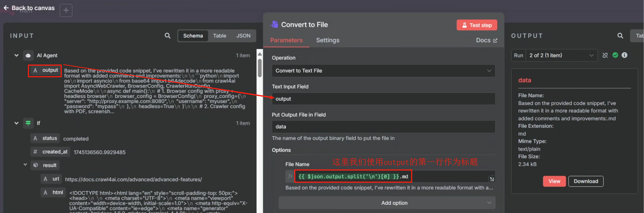Search the output panel

(620, 35)
